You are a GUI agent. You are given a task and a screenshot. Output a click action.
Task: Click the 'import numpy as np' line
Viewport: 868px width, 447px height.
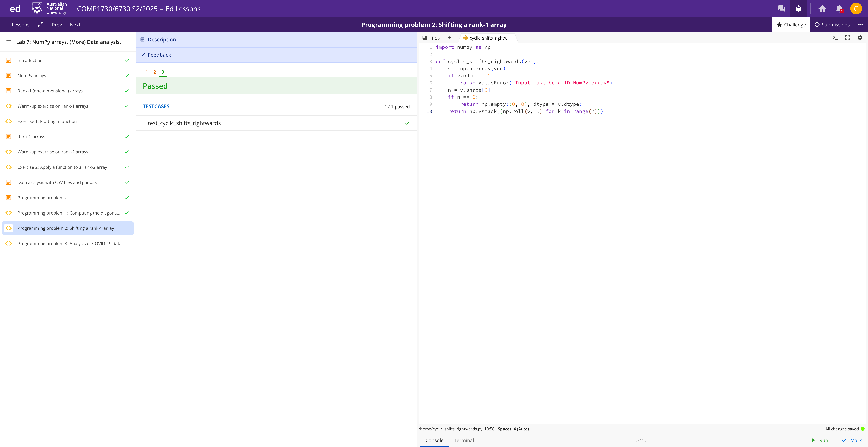463,47
